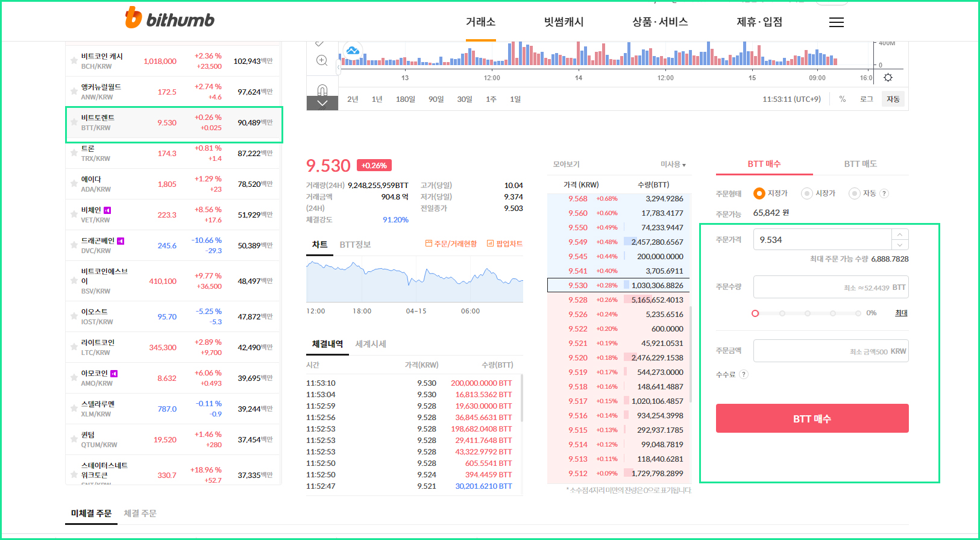The image size is (980, 540).
Task: Open help icon beside 자동 order type
Action: click(x=884, y=193)
